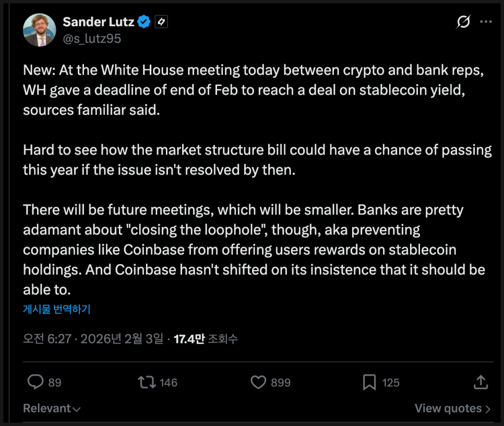The image size is (504, 426).
Task: Reply using the speech bubble icon
Action: coord(35,383)
